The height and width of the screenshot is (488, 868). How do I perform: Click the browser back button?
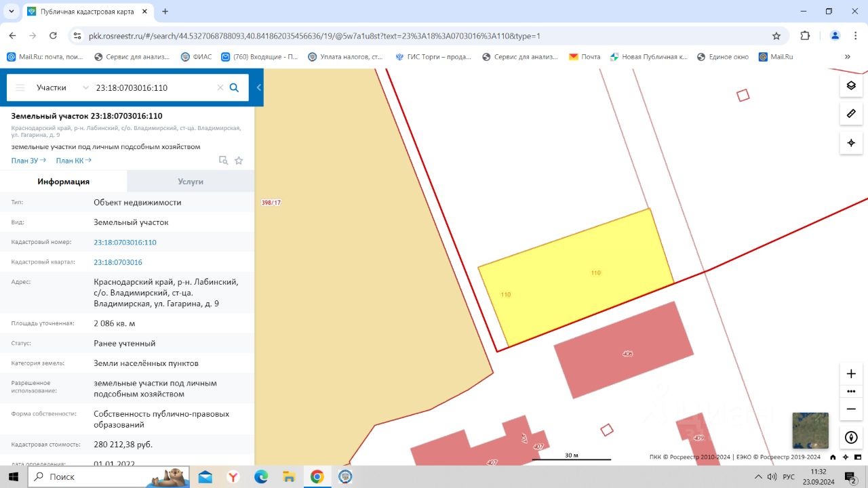pos(12,36)
